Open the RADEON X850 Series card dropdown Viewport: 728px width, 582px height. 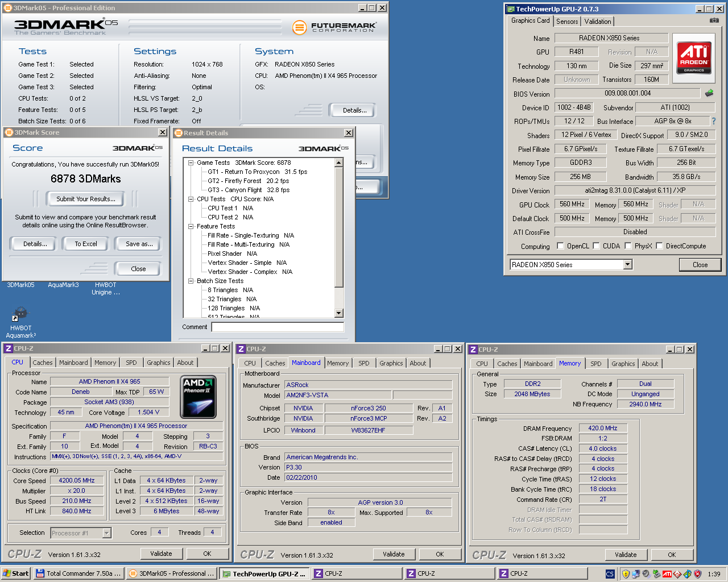[x=627, y=264]
